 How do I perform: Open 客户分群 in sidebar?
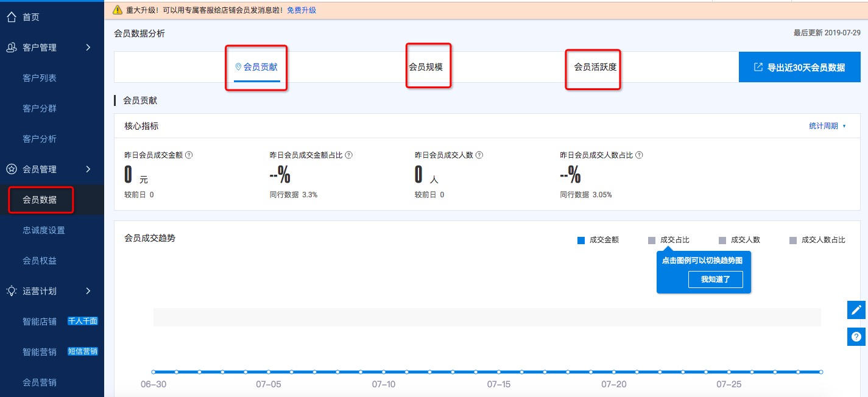(40, 108)
